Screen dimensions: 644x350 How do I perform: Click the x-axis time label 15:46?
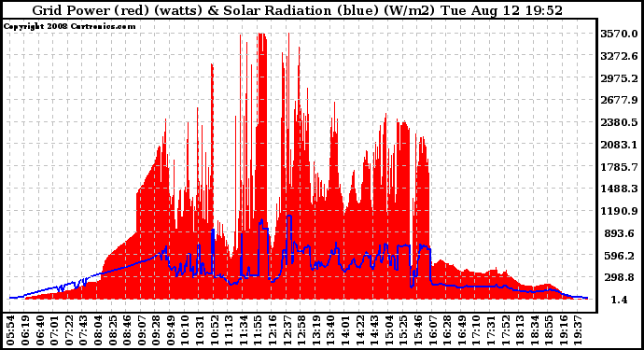click(x=418, y=330)
